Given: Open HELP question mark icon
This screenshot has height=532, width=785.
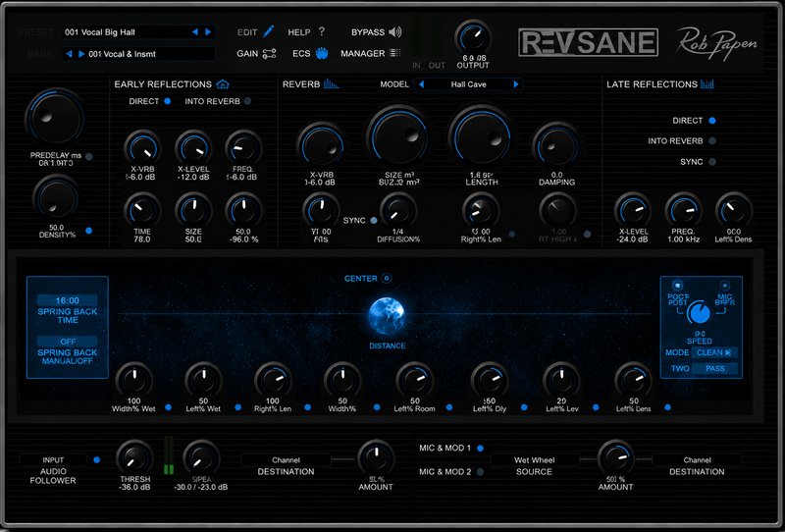Looking at the screenshot, I should pyautogui.click(x=322, y=31).
